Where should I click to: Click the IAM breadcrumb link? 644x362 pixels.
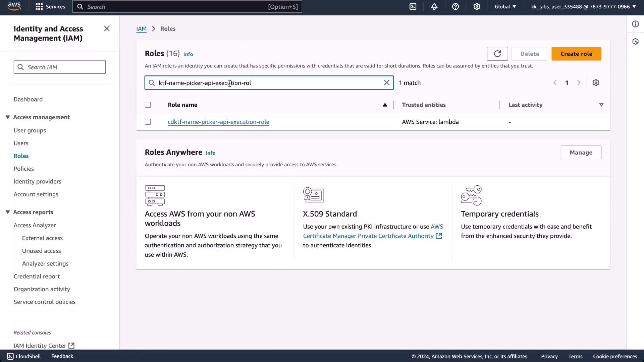coord(142,29)
